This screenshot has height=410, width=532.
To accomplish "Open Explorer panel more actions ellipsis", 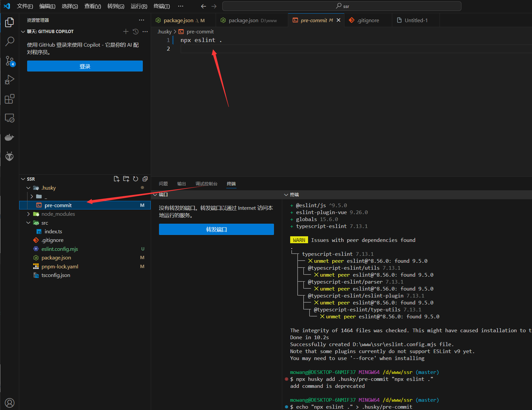I will (141, 20).
